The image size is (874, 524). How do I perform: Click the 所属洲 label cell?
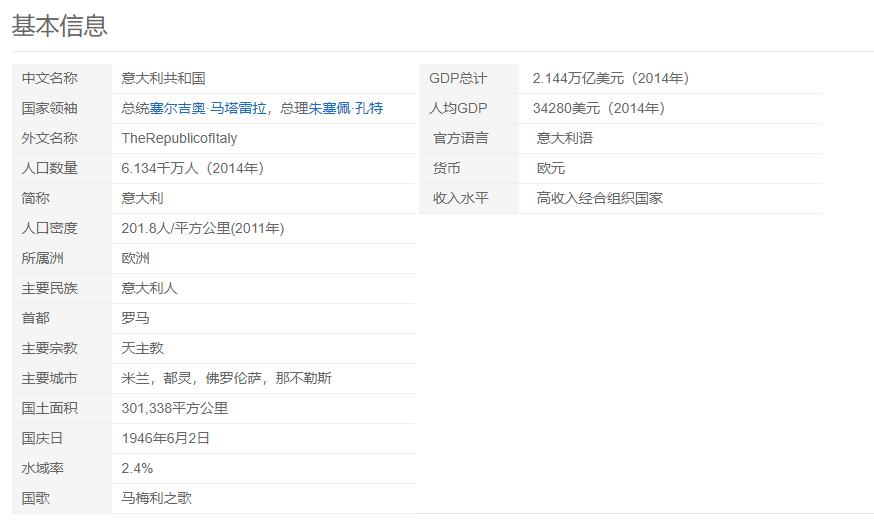tap(62, 259)
